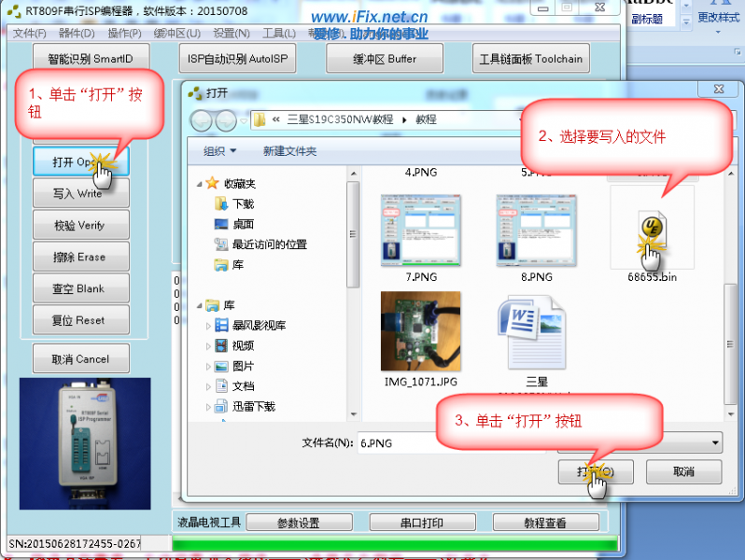Open 桌面 desktop shortcut in sidebar
The width and height of the screenshot is (745, 560).
221,224
